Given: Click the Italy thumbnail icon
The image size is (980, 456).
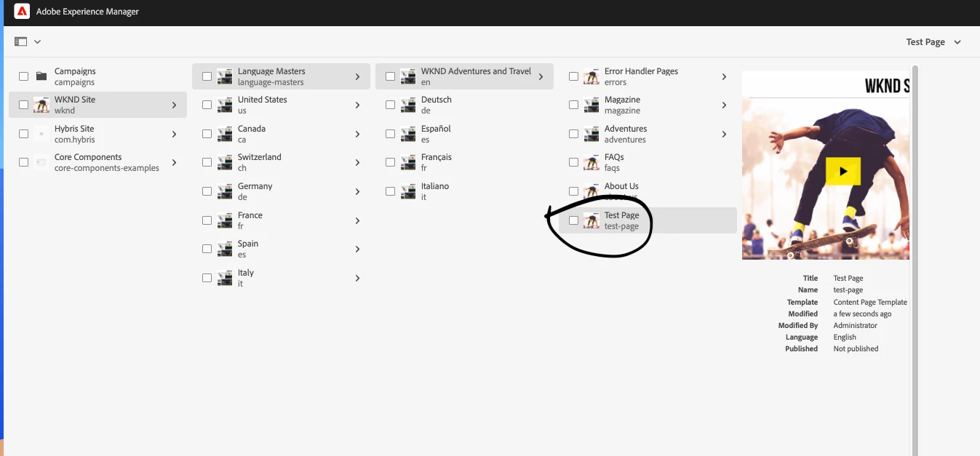Looking at the screenshot, I should pyautogui.click(x=225, y=278).
